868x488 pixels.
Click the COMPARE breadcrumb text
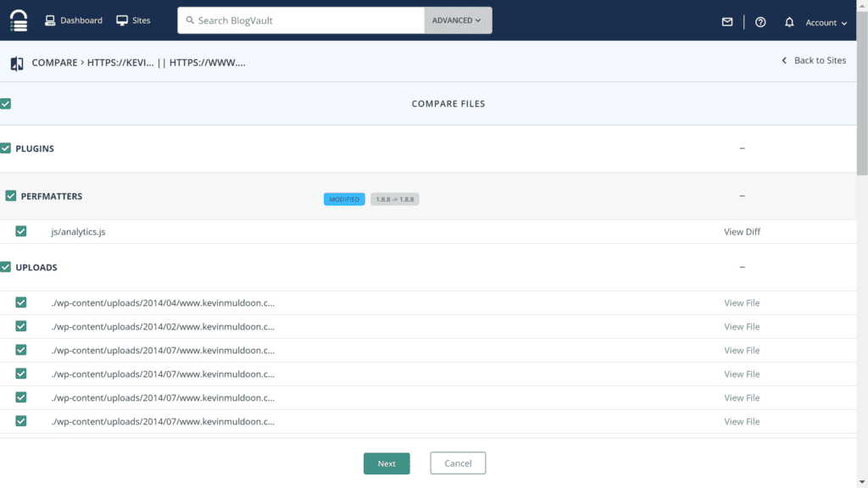pyautogui.click(x=54, y=63)
